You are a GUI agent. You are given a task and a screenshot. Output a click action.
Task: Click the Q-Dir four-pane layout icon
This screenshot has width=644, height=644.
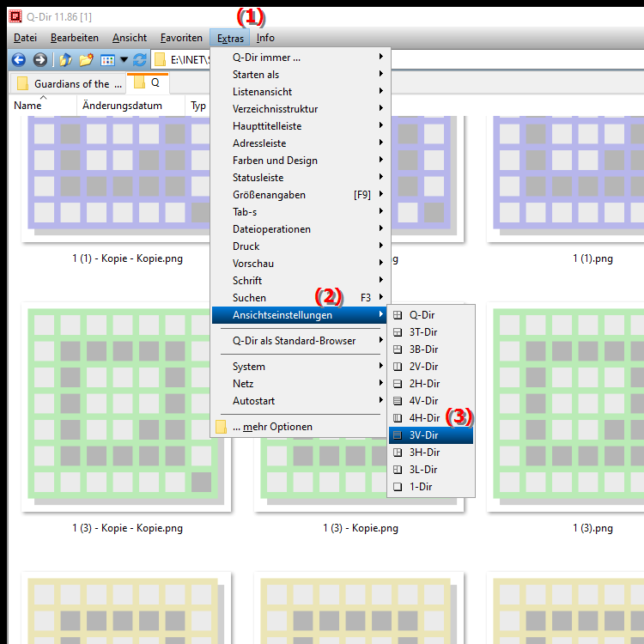tap(398, 315)
